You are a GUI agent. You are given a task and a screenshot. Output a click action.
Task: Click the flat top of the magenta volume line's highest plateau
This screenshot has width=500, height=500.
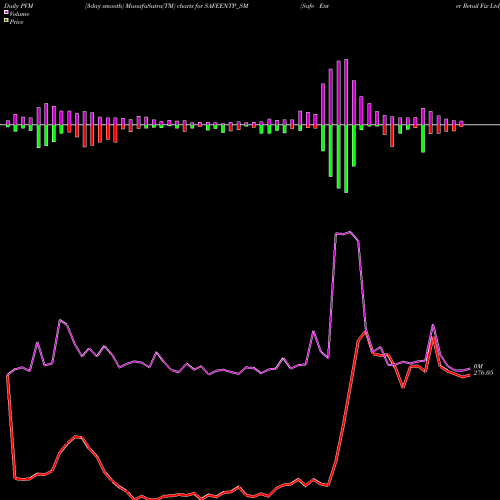click(x=343, y=233)
